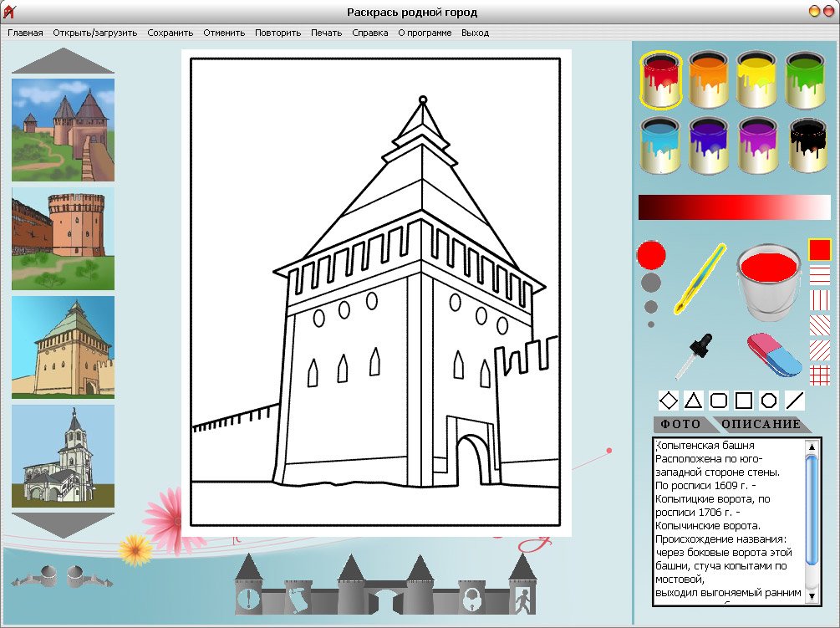Click the exclamation mark tower icon
This screenshot has height=628, width=840.
248,598
